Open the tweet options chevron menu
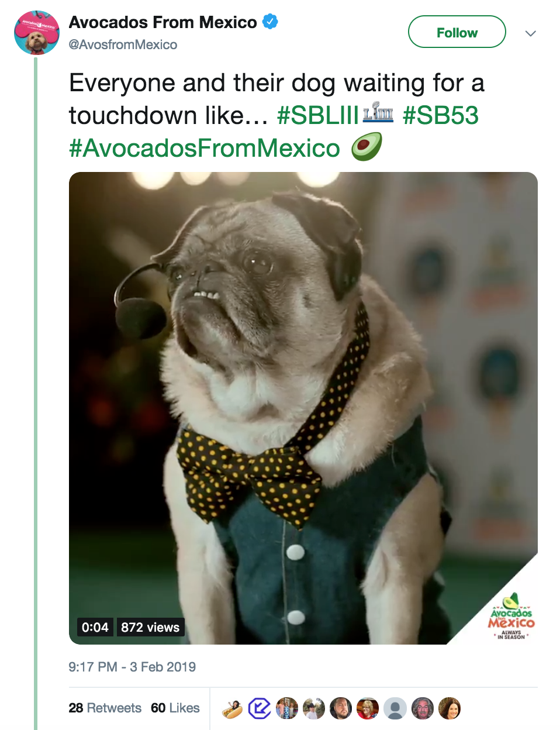The width and height of the screenshot is (560, 730). point(531,33)
